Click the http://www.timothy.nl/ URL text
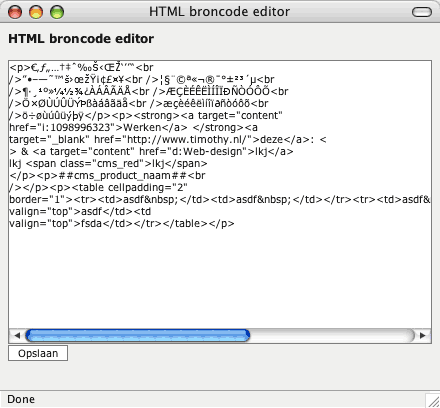The height and width of the screenshot is (408, 440). (186, 140)
